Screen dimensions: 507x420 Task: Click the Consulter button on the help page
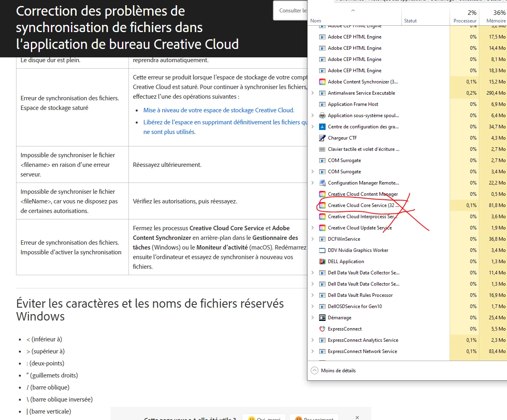(x=291, y=10)
